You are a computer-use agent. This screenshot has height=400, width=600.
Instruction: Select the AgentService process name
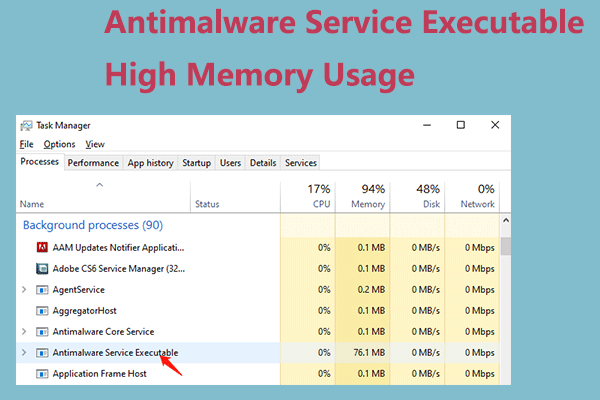pyautogui.click(x=78, y=290)
